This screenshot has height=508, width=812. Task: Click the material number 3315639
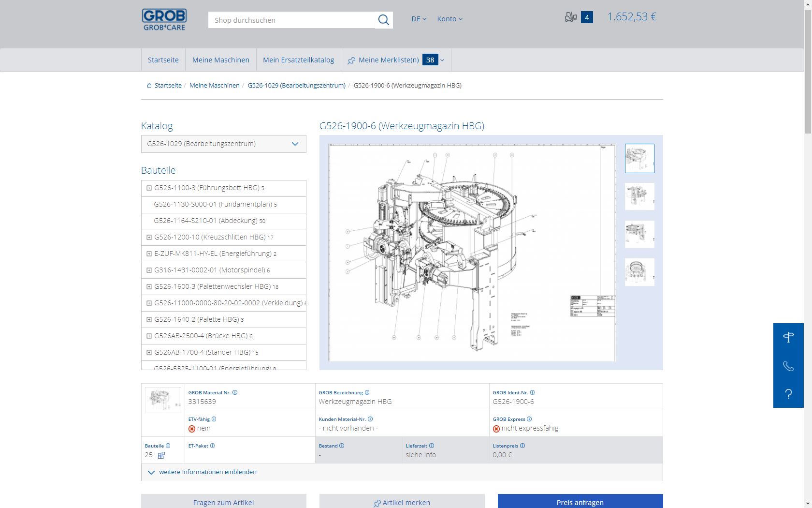tap(202, 402)
